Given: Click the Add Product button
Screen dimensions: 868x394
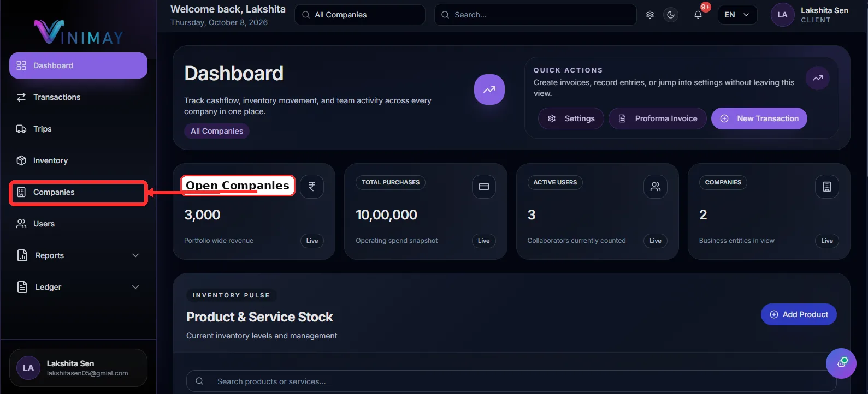Looking at the screenshot, I should [799, 314].
